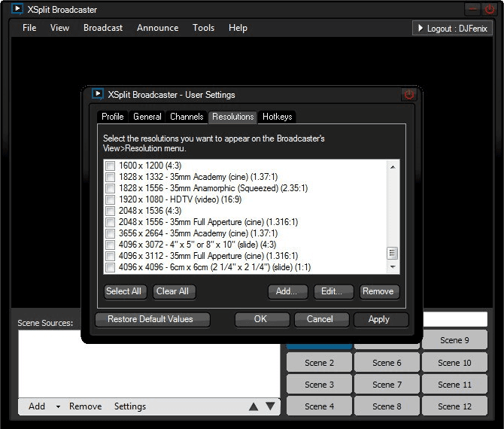Check the 1600 x 1200 (4:3) resolution
This screenshot has height=429, width=504.
coord(110,166)
